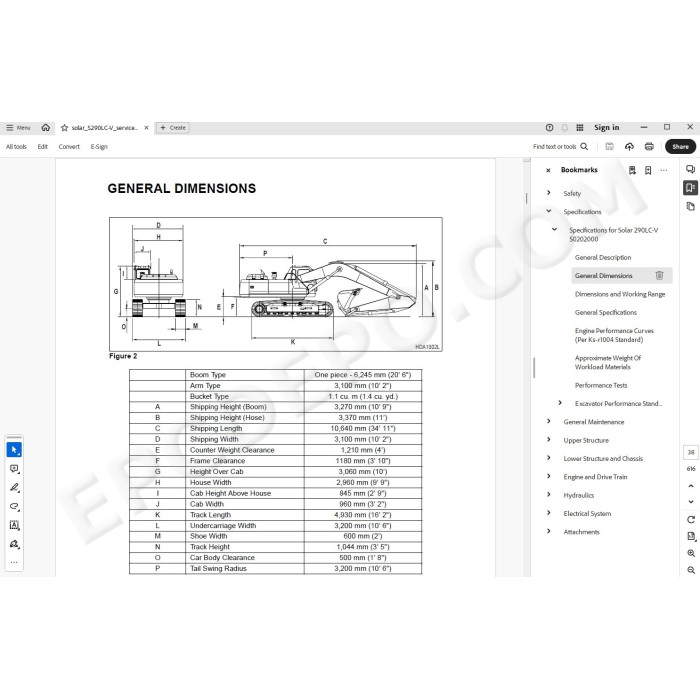This screenshot has height=700, width=700.
Task: Go to next page down arrow
Action: (691, 502)
